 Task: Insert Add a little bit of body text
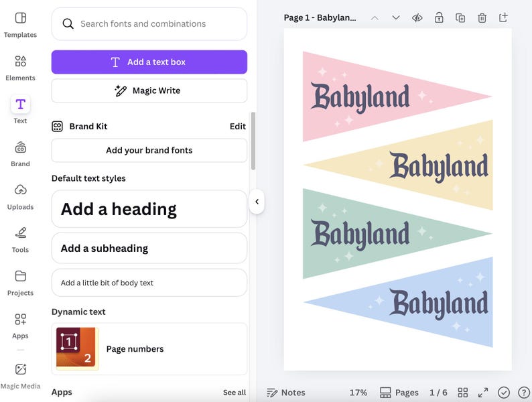click(x=149, y=283)
